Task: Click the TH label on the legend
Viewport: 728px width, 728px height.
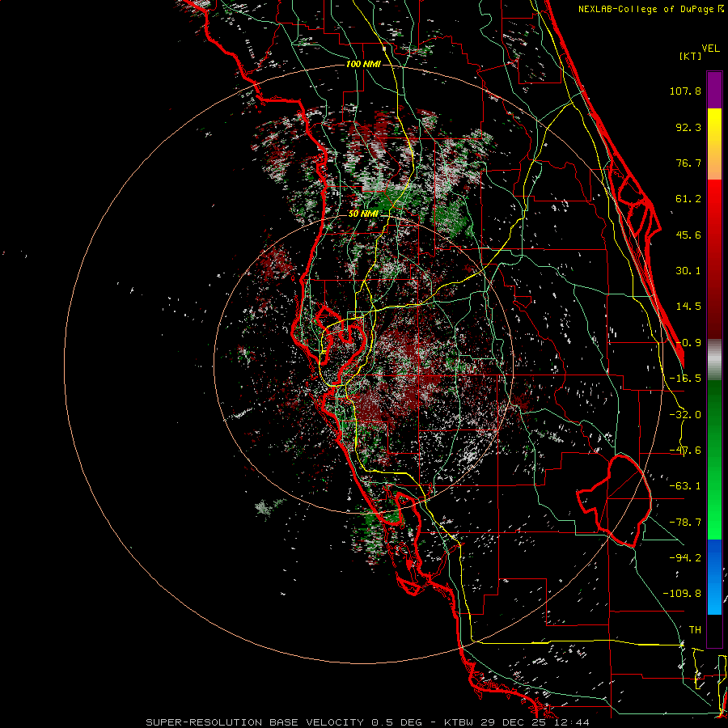Action: pos(695,630)
